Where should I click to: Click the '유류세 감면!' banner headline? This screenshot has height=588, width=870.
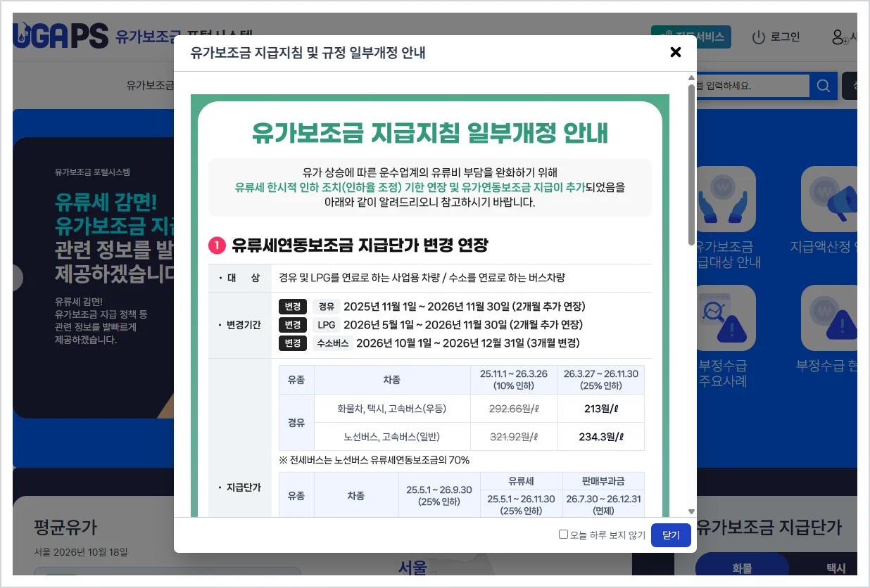pos(106,203)
